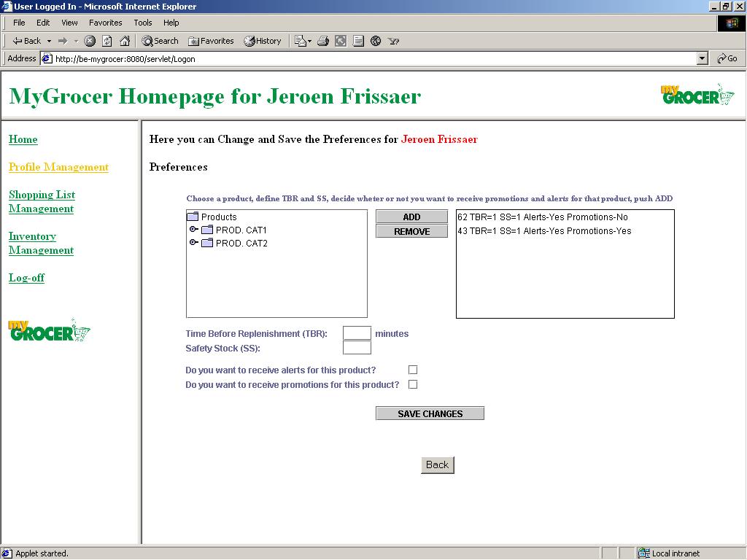Stop page loading via Stop icon
The width and height of the screenshot is (747, 560).
[90, 41]
